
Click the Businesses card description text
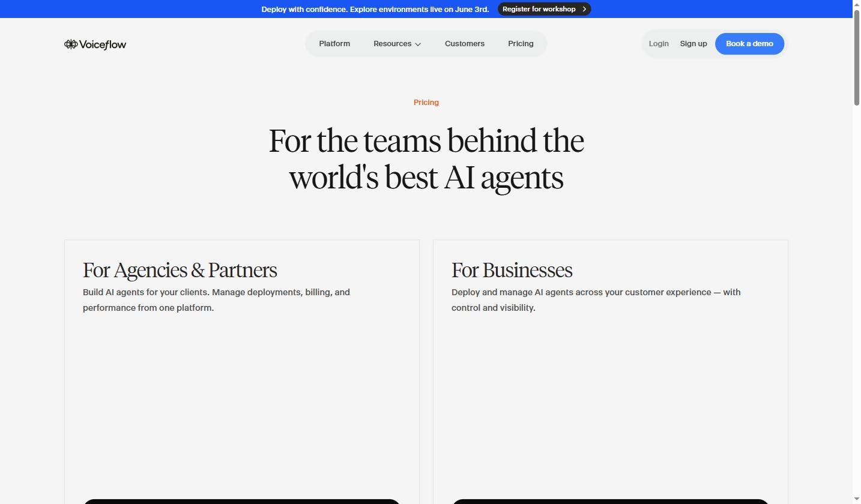pyautogui.click(x=596, y=300)
